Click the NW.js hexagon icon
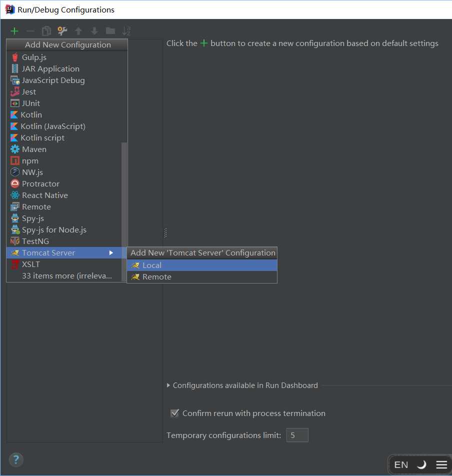Image resolution: width=452 pixels, height=476 pixels. coord(15,172)
